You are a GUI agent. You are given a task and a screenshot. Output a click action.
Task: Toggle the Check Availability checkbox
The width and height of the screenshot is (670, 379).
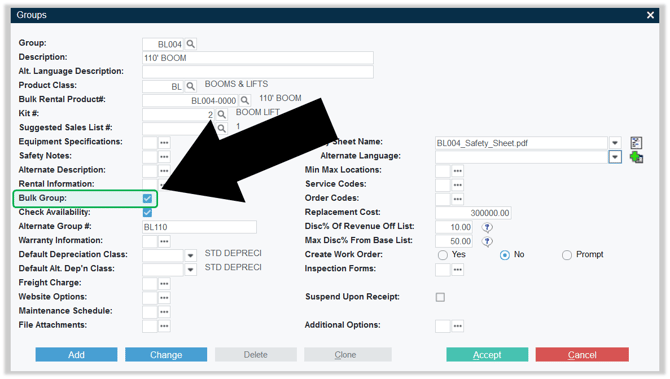[147, 212]
